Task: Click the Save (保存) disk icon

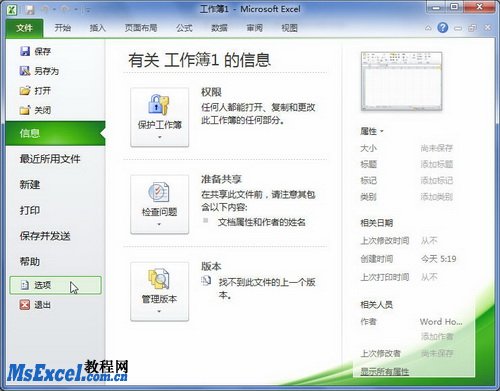Action: pos(25,51)
